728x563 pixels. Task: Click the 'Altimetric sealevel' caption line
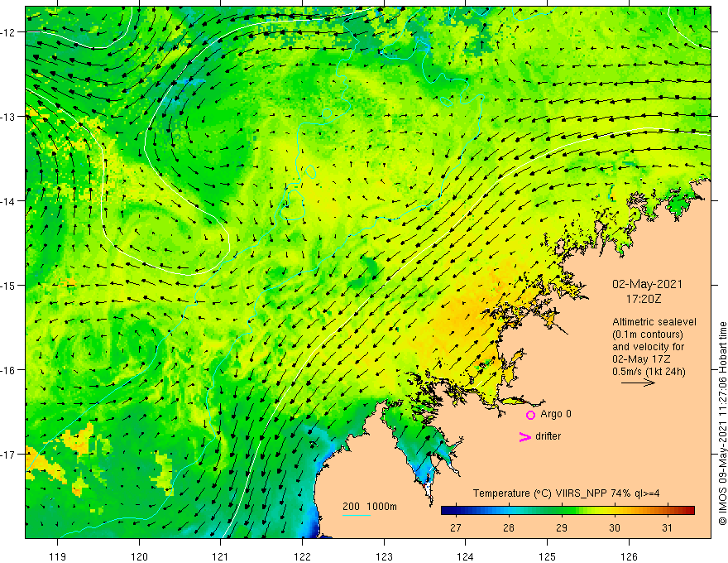(x=654, y=322)
